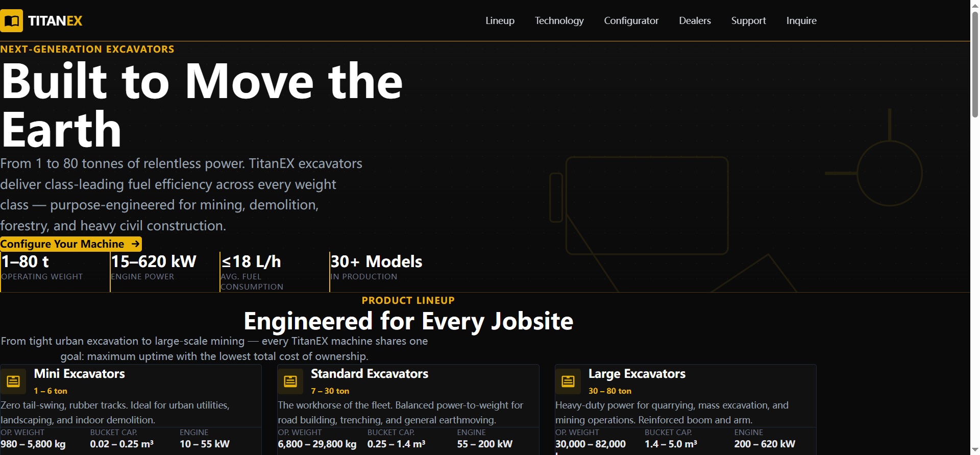
Task: Click the 'ENGINE POWER' stat label
Action: tap(142, 276)
